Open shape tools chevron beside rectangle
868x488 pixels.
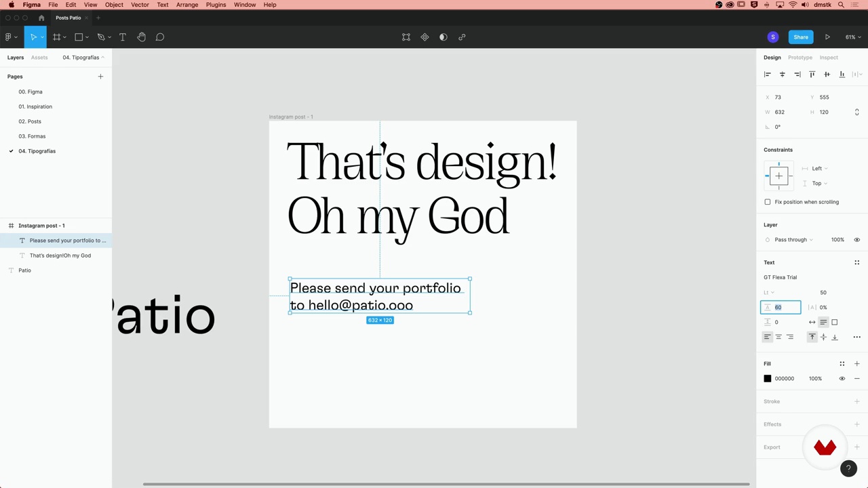(x=87, y=37)
